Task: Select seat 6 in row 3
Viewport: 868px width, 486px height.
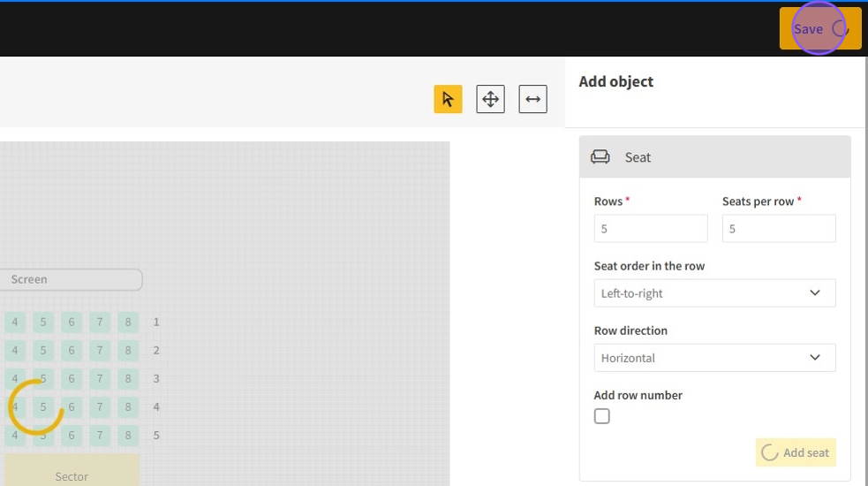Action: click(72, 379)
